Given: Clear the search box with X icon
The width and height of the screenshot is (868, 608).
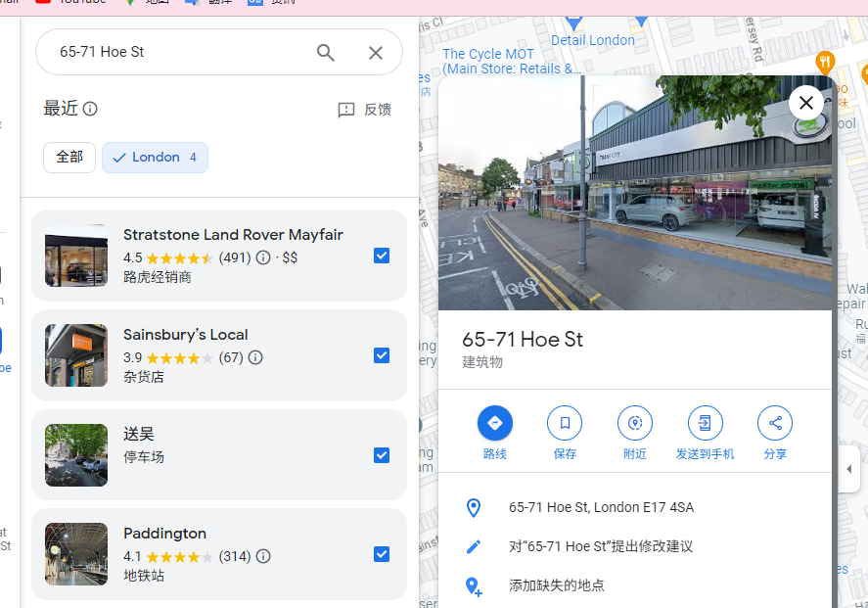Looking at the screenshot, I should point(376,53).
